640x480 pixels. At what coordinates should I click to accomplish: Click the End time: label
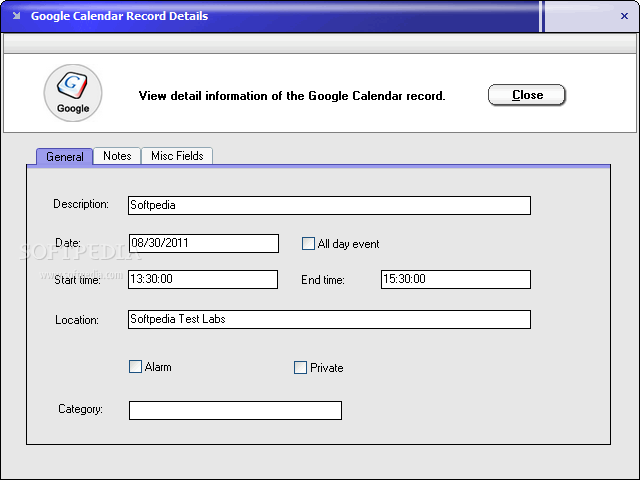(x=323, y=280)
